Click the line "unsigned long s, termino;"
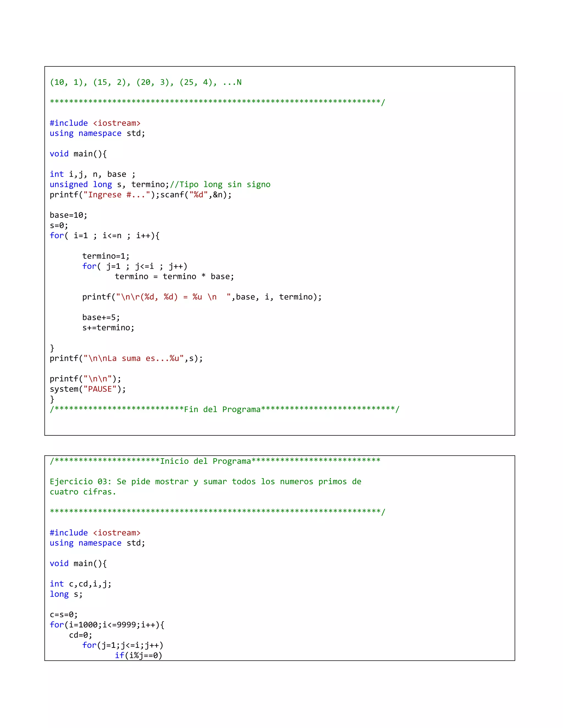Viewport: 563px width, 728px height. click(110, 184)
